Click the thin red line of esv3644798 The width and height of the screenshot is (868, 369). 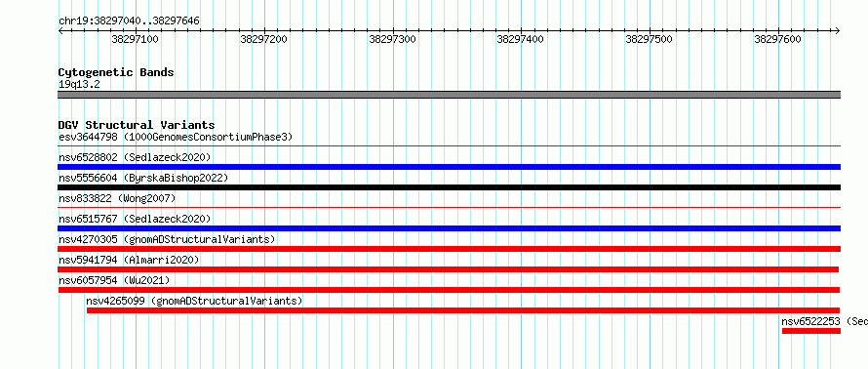click(x=449, y=146)
